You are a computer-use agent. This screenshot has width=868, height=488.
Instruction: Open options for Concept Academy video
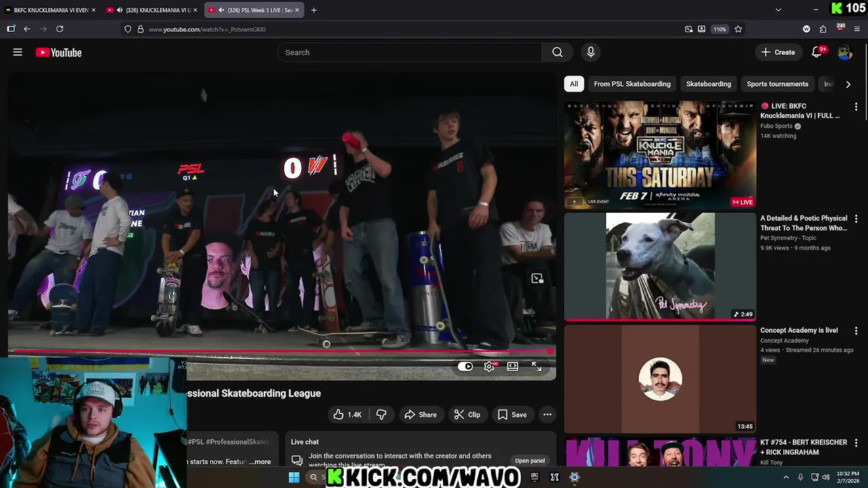click(x=856, y=331)
